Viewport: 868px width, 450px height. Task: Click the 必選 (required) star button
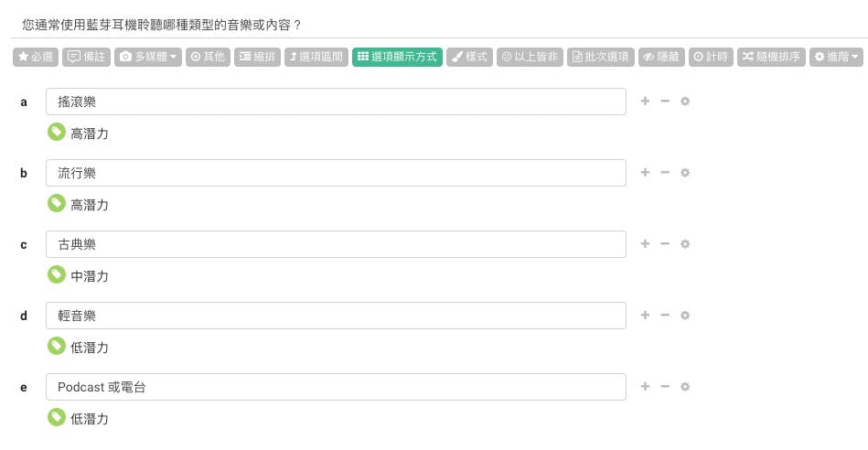pyautogui.click(x=36, y=57)
